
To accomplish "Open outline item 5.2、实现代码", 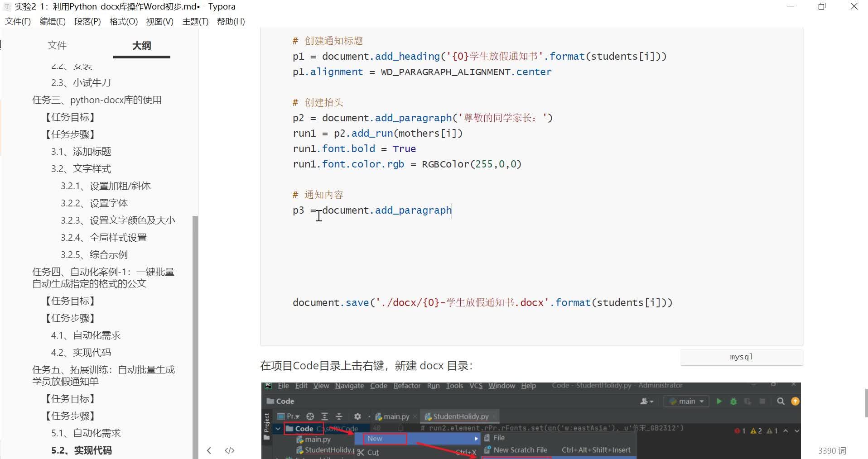I will coord(82,450).
